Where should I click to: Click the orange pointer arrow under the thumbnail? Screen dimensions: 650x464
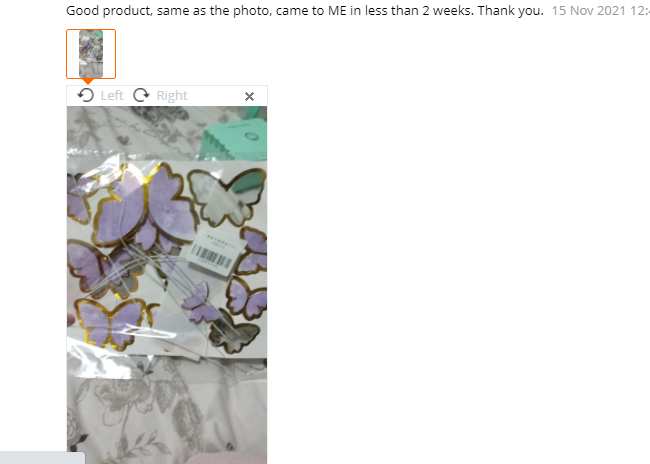click(88, 82)
